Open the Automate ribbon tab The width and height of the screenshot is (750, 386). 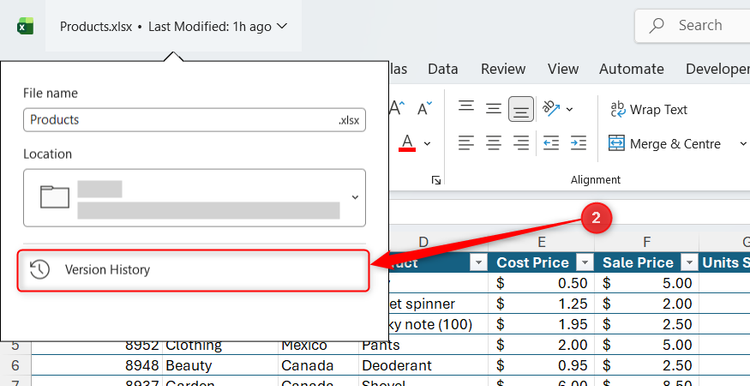(631, 69)
